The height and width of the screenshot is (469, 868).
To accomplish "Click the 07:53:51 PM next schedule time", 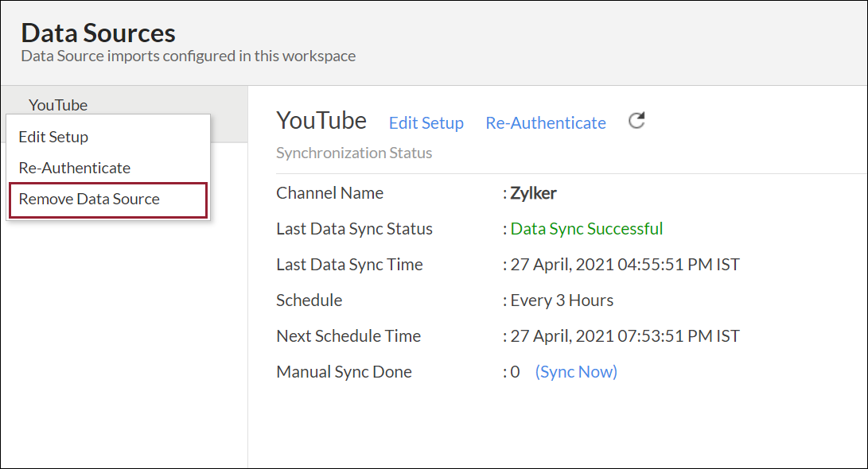I will 625,335.
